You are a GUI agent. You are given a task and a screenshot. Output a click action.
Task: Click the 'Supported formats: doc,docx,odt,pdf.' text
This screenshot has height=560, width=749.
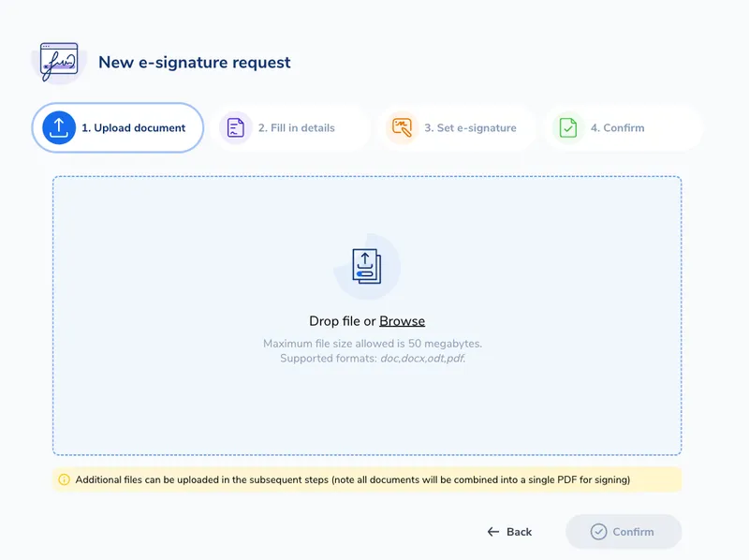tap(373, 359)
